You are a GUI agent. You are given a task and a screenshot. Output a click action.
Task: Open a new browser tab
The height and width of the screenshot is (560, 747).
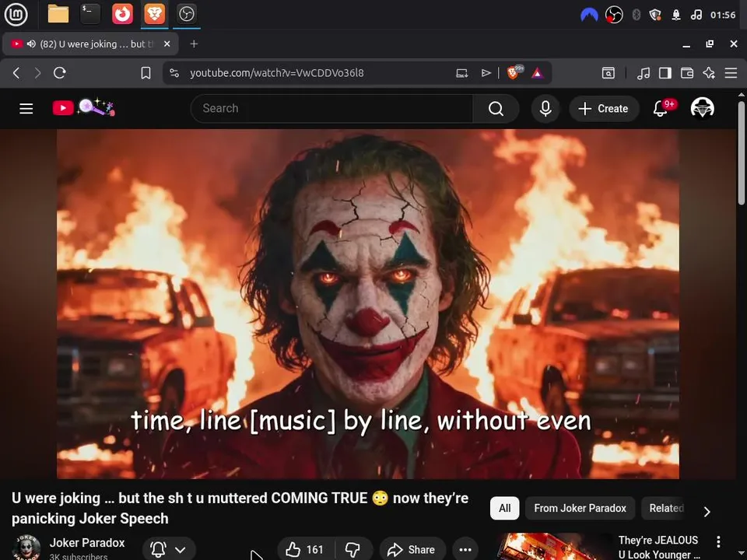click(x=194, y=44)
